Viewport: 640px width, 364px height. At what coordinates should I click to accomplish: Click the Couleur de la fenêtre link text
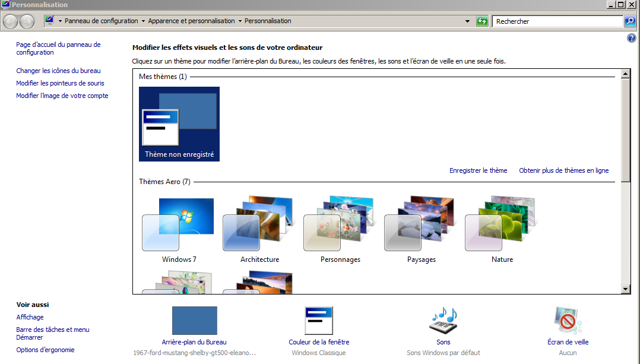pos(319,342)
